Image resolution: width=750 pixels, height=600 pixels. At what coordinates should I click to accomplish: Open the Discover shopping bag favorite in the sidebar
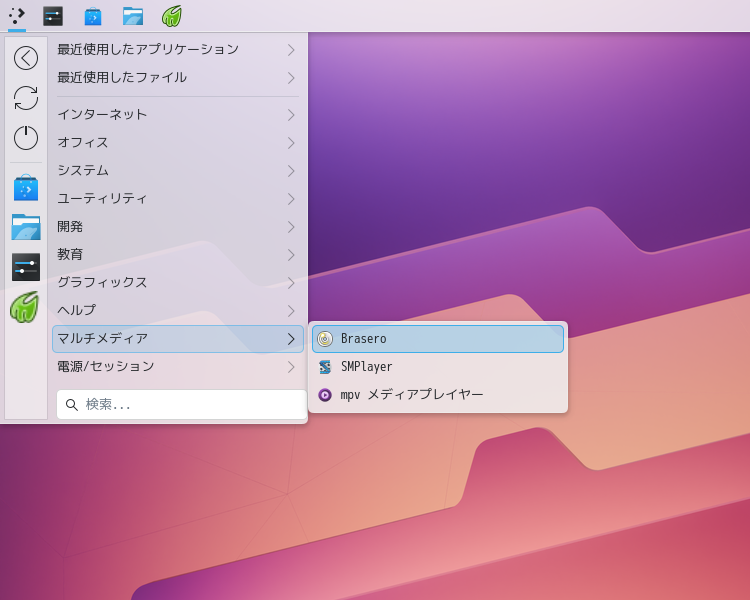pos(26,188)
